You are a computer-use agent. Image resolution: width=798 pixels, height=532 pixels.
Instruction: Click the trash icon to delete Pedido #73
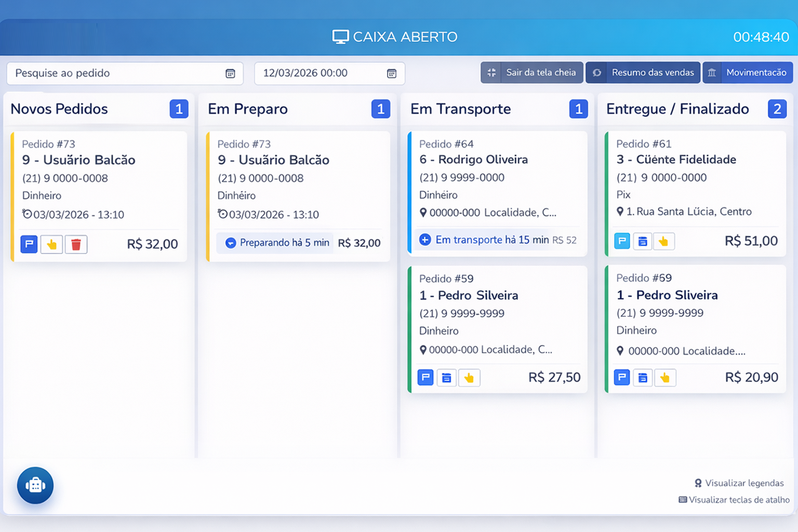click(76, 244)
